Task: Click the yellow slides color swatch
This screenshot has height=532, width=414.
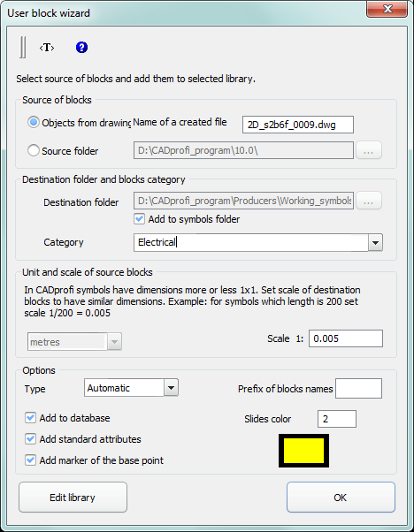Action: (303, 451)
